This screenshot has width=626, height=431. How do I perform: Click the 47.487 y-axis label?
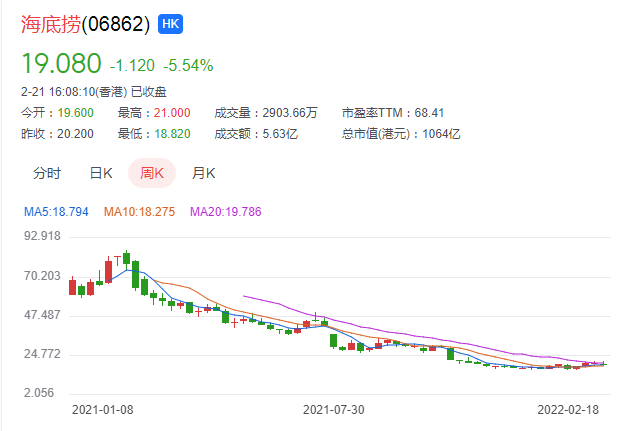42,315
